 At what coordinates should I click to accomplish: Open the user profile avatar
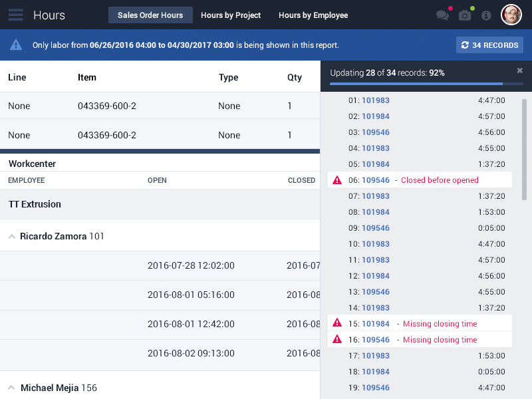511,15
